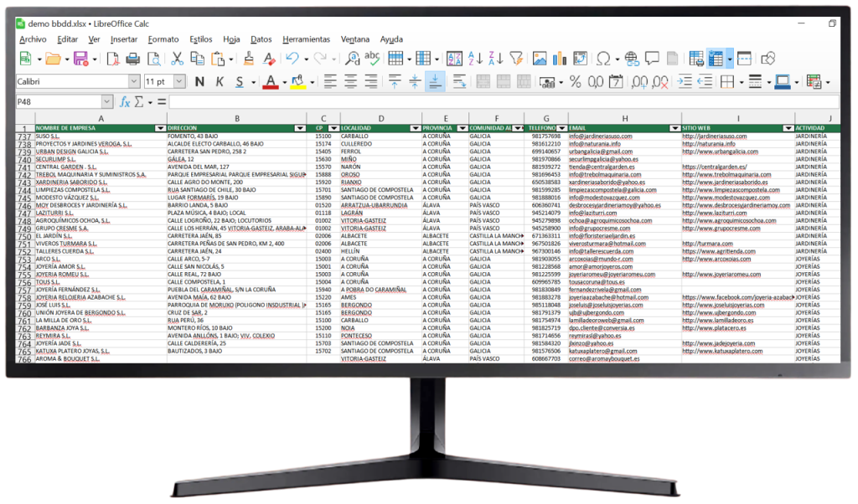This screenshot has width=858, height=504.
Task: Select the column A header
Action: pos(101,118)
